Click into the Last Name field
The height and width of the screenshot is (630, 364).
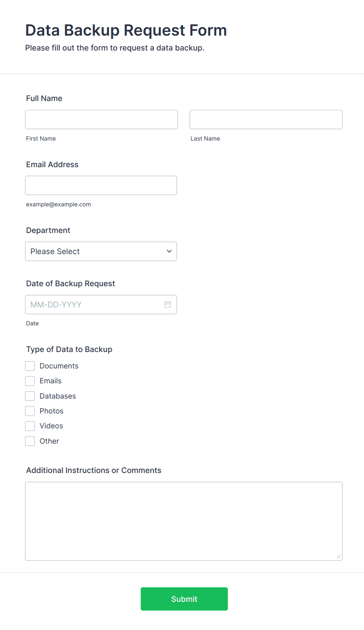266,119
